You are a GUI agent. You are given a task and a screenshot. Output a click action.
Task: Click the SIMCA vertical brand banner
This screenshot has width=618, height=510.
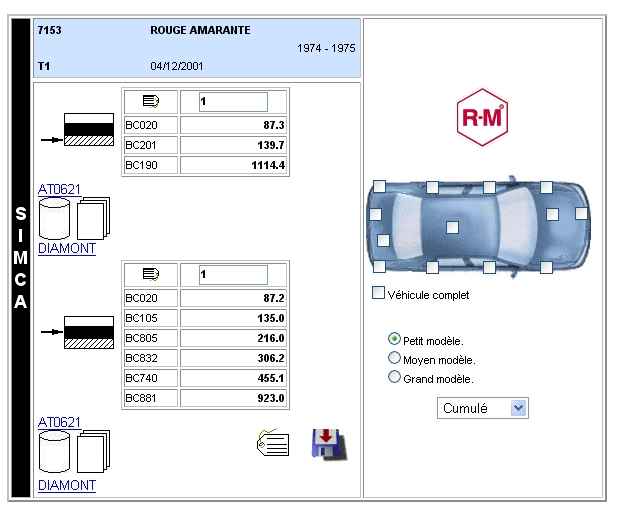click(x=21, y=258)
